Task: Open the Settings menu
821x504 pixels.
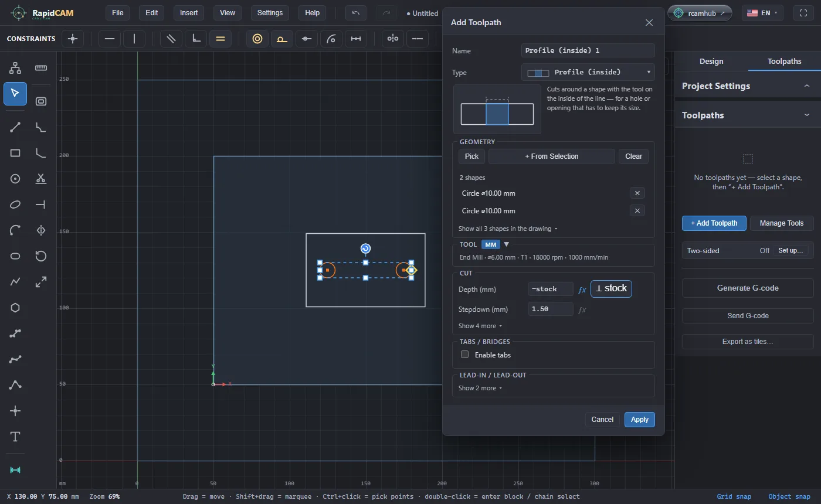Action: click(x=270, y=13)
